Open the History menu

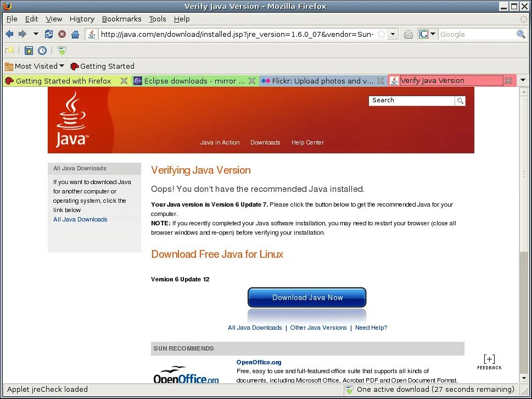[x=82, y=19]
